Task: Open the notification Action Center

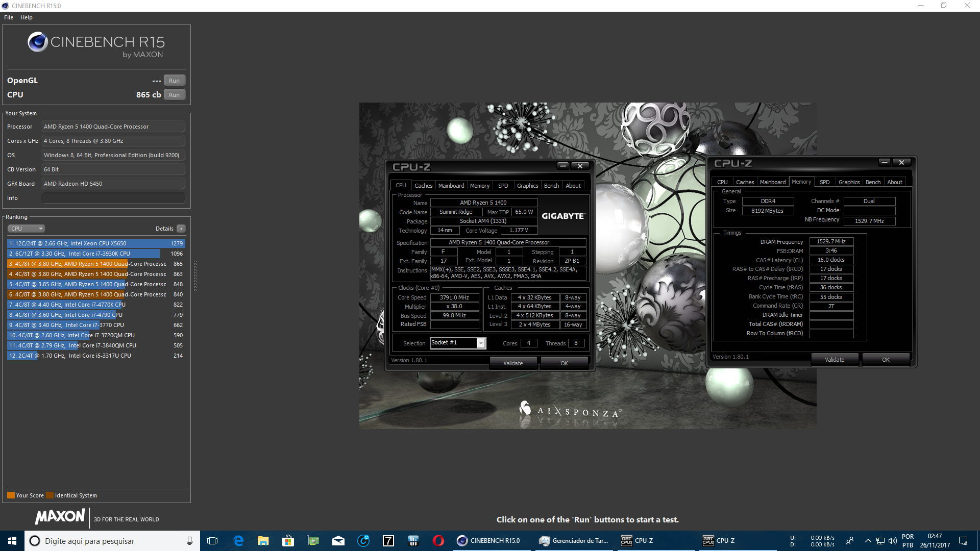Action: pos(963,541)
